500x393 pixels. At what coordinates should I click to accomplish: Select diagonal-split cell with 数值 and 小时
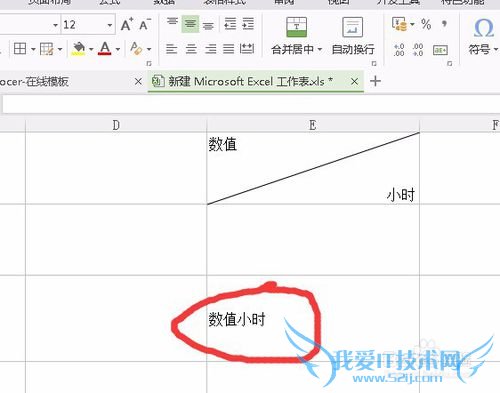(x=313, y=168)
